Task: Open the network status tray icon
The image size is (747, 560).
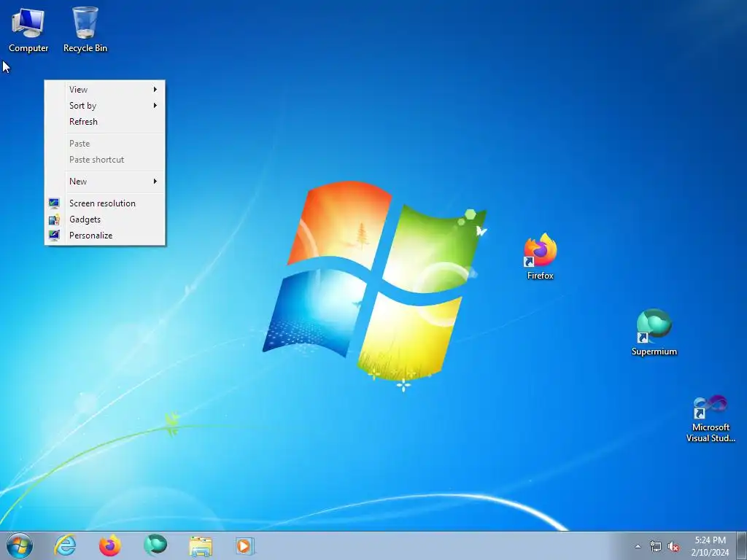Action: tap(656, 546)
